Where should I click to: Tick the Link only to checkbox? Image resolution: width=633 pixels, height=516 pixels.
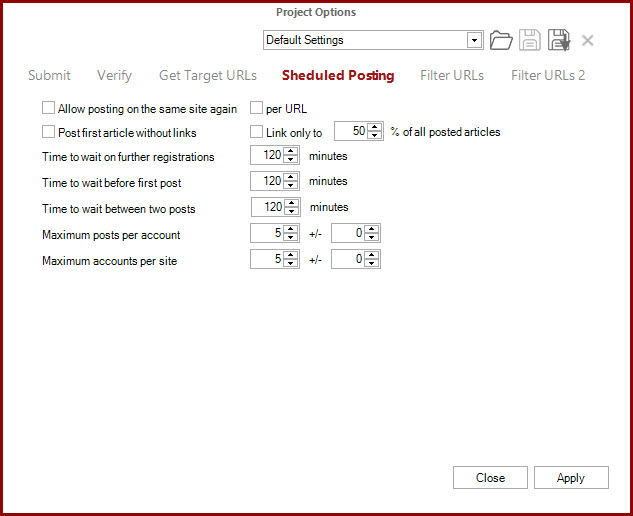(x=256, y=132)
